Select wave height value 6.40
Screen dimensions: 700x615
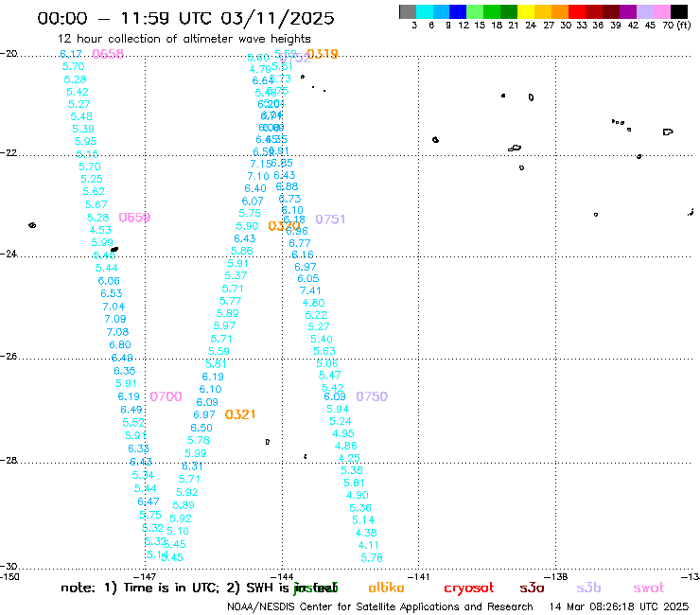click(255, 189)
